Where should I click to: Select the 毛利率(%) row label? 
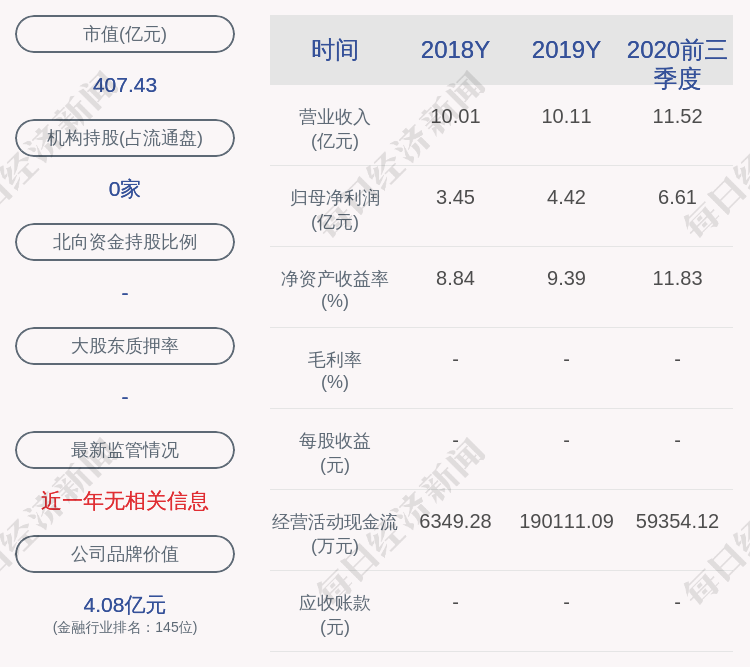tap(335, 371)
